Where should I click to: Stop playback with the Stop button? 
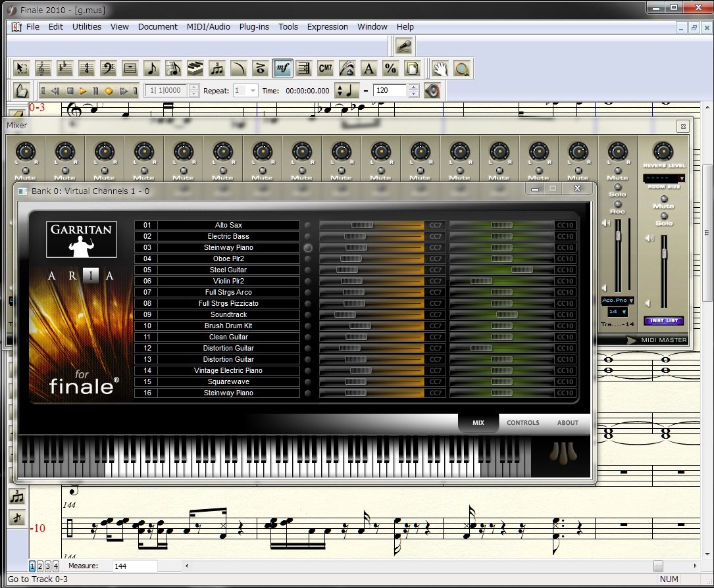click(x=70, y=91)
